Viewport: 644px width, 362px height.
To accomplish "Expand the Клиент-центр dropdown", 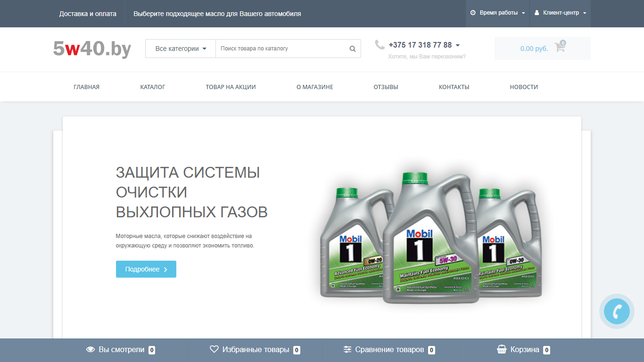I will [x=560, y=13].
